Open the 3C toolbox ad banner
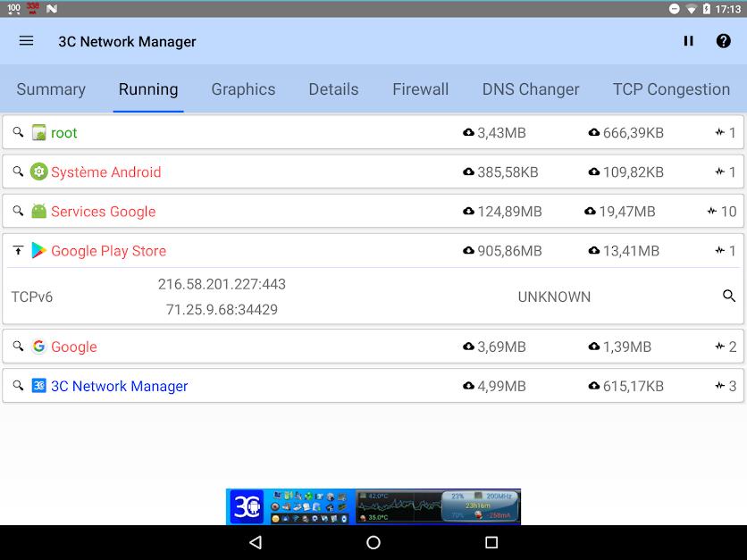747x560 pixels. coord(373,506)
